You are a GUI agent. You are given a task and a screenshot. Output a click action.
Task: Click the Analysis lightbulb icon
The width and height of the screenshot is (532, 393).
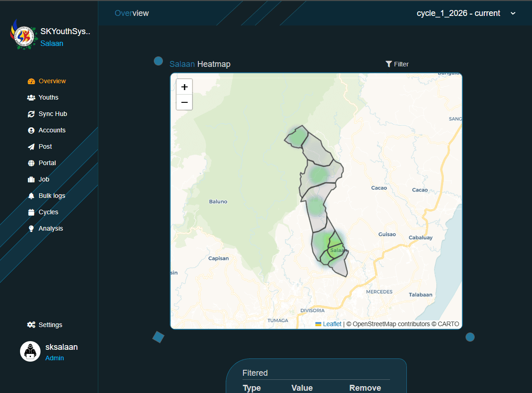click(x=31, y=228)
